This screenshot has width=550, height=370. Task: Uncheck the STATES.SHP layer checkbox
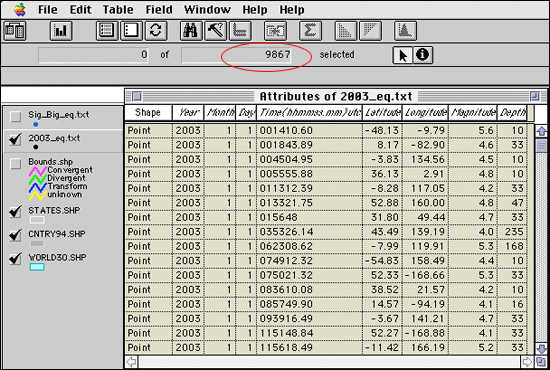pyautogui.click(x=15, y=211)
